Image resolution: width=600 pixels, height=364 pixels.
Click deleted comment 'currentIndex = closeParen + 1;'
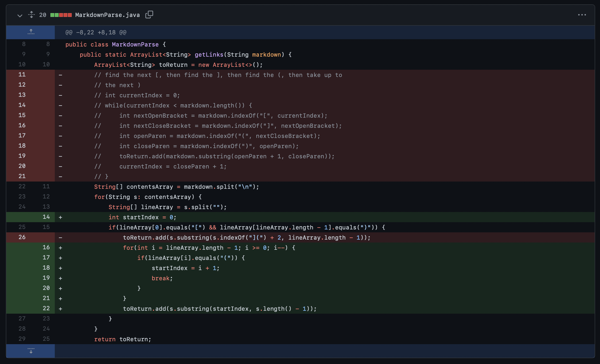[160, 167]
